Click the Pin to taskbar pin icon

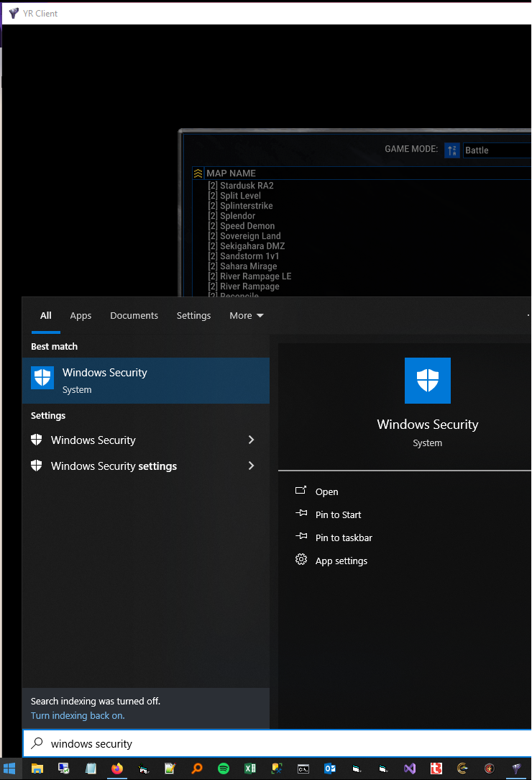point(301,536)
